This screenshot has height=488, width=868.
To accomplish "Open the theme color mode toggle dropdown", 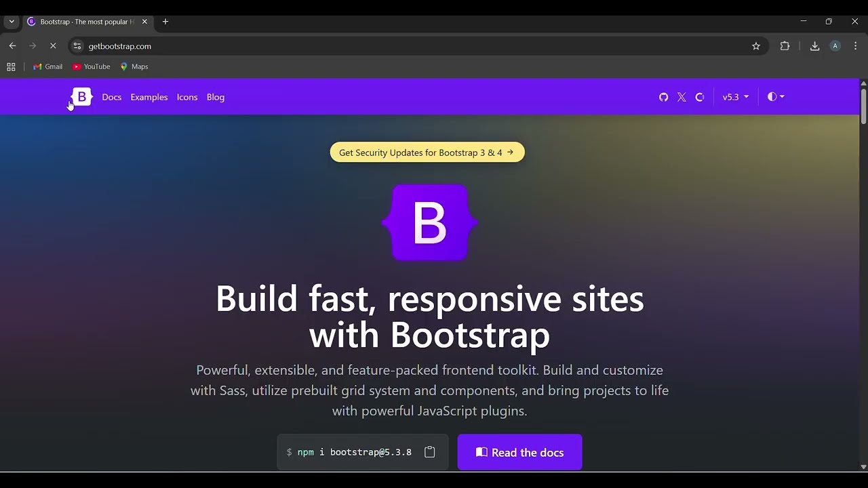I will click(776, 97).
